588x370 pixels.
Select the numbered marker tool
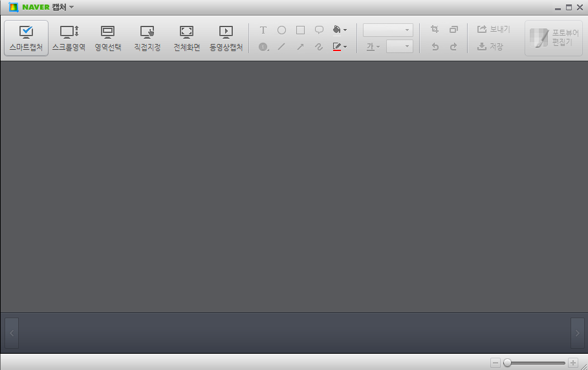(264, 47)
